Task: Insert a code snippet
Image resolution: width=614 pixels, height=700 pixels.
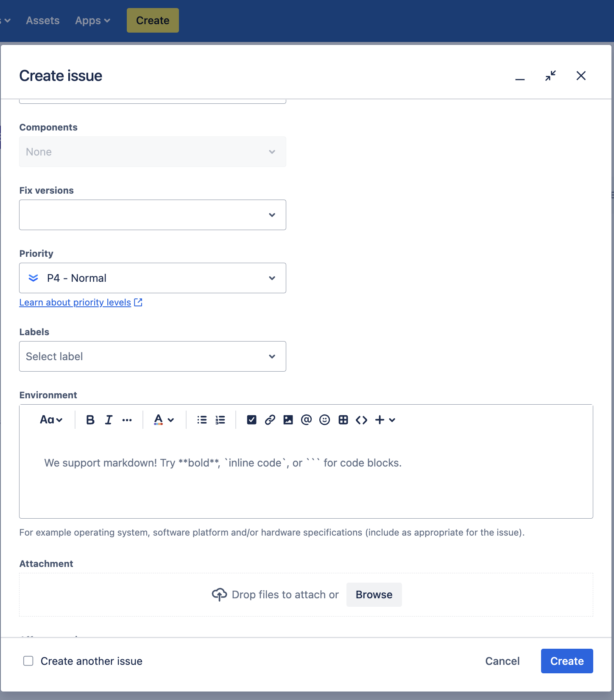Action: 361,419
